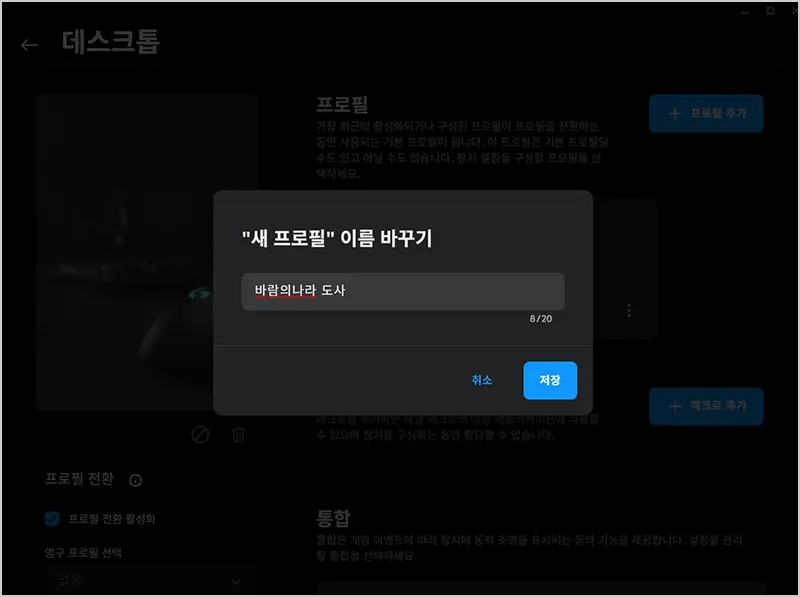Click the 통합 section heading
This screenshot has height=597, width=800.
tap(333, 518)
